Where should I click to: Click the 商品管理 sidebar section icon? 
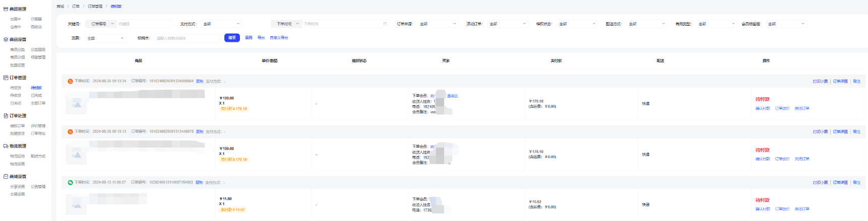(x=6, y=9)
